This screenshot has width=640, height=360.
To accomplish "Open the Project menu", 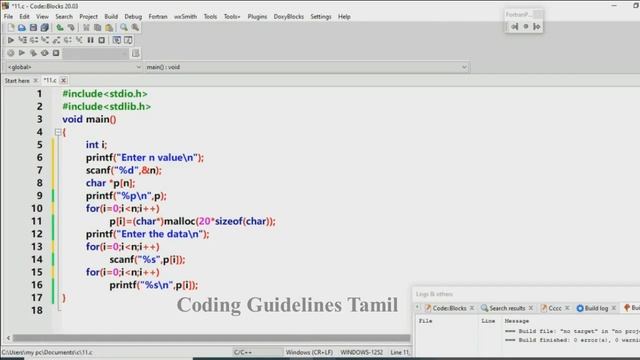I will (x=89, y=17).
